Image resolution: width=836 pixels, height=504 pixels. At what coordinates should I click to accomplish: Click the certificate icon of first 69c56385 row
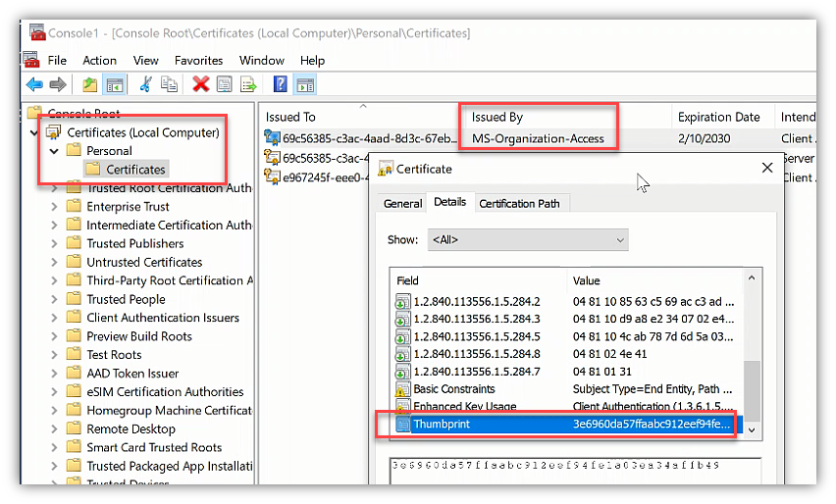pos(272,137)
